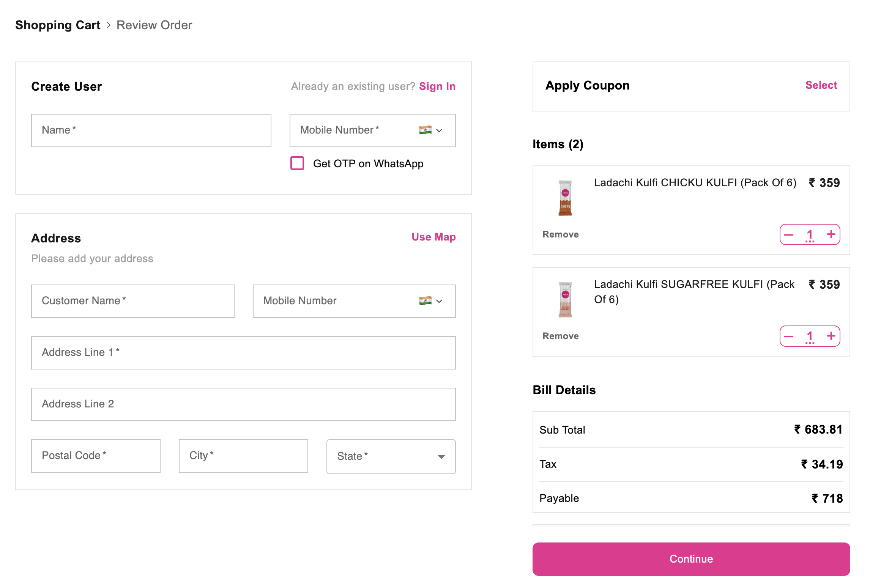The height and width of the screenshot is (588, 870).
Task: Click the India flag in Create User mobile field
Action: pyautogui.click(x=426, y=130)
